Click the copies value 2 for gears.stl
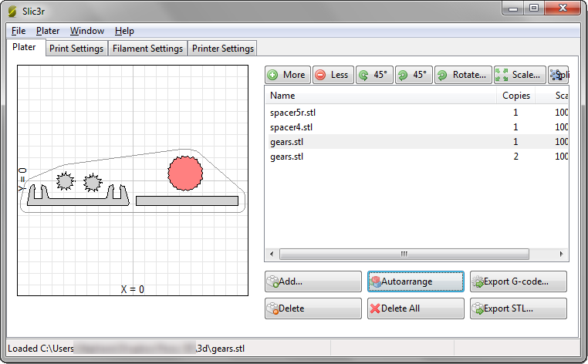 pos(516,157)
